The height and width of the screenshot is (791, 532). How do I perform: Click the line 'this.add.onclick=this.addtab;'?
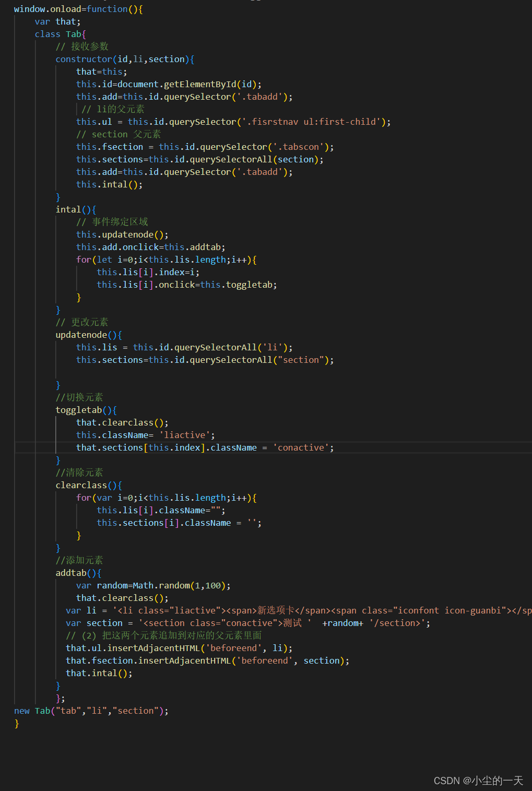coord(150,247)
